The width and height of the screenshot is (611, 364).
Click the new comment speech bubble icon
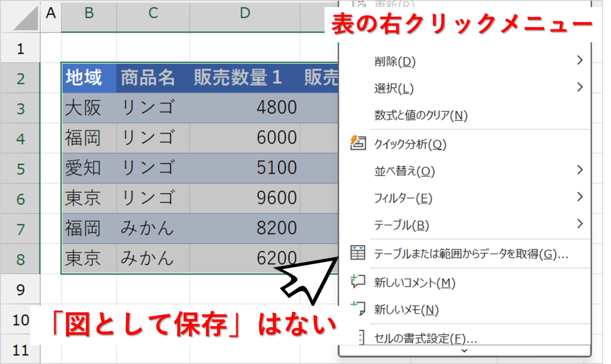click(x=358, y=282)
